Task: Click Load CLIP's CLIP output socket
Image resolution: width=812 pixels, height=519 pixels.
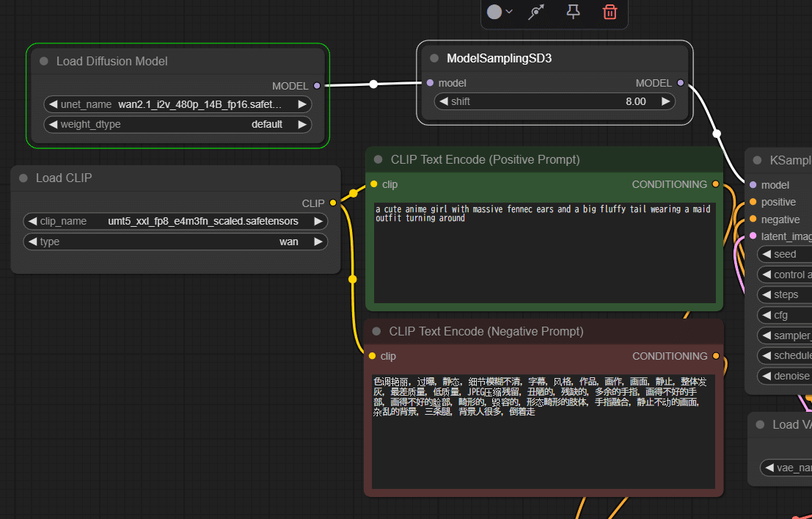Action: pos(333,203)
